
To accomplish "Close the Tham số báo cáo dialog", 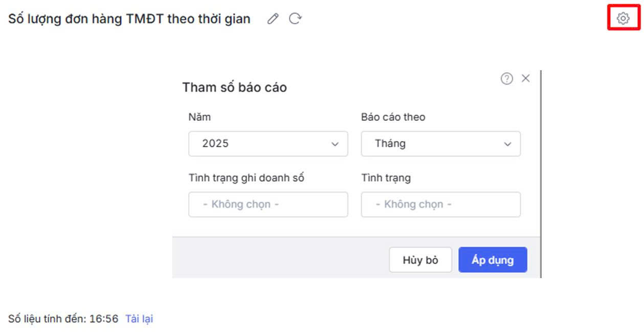I will click(x=525, y=78).
